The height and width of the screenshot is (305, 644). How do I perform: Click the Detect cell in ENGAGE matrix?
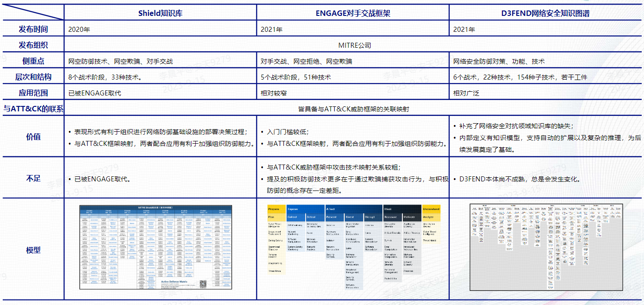point(315,217)
